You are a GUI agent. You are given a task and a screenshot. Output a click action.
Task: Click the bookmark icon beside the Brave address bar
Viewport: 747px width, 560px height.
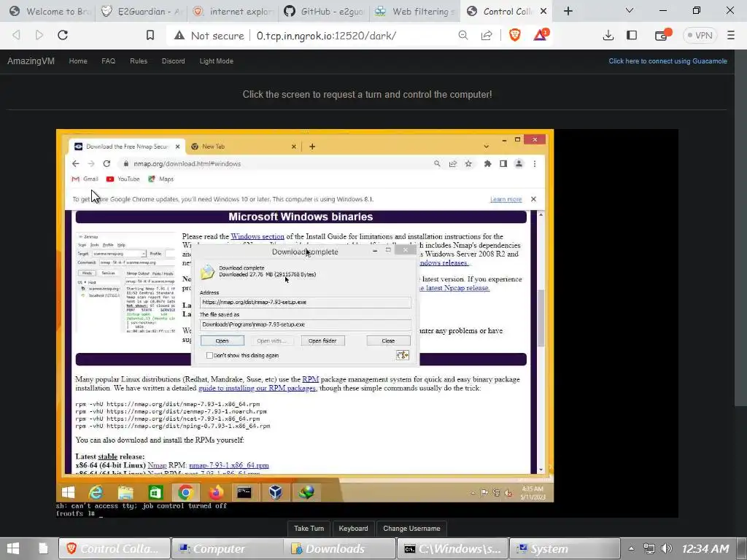150,35
